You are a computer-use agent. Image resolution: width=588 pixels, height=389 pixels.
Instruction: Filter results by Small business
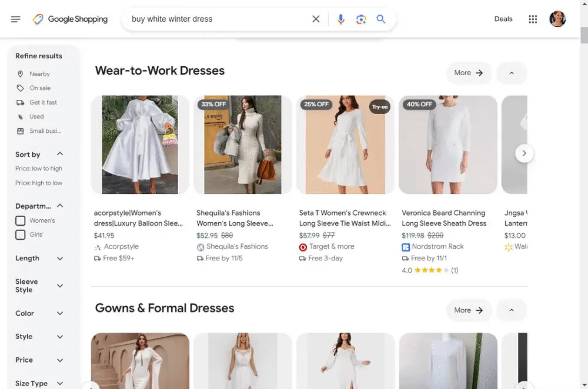(x=45, y=131)
